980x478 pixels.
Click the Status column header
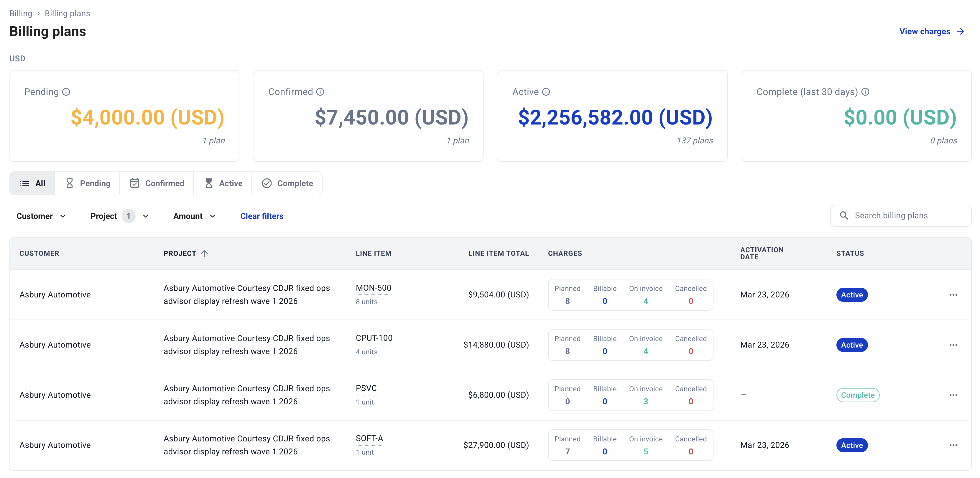850,254
